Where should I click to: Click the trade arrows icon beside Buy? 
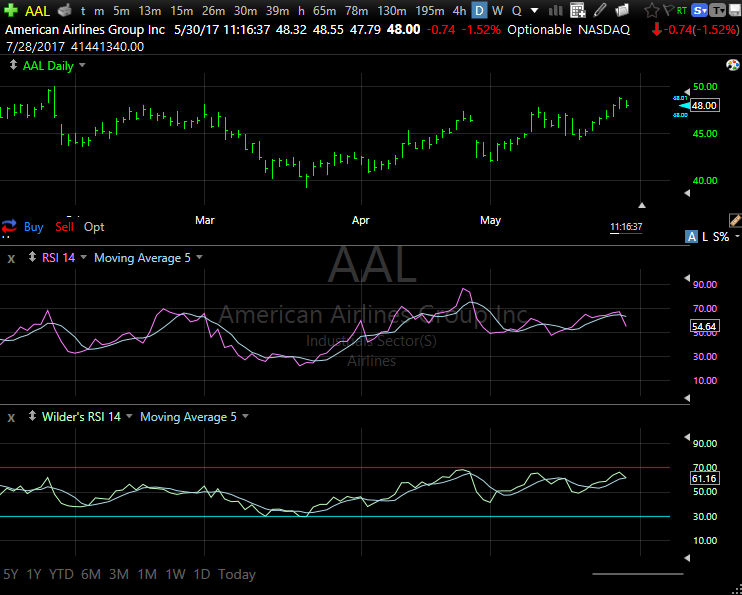point(9,227)
